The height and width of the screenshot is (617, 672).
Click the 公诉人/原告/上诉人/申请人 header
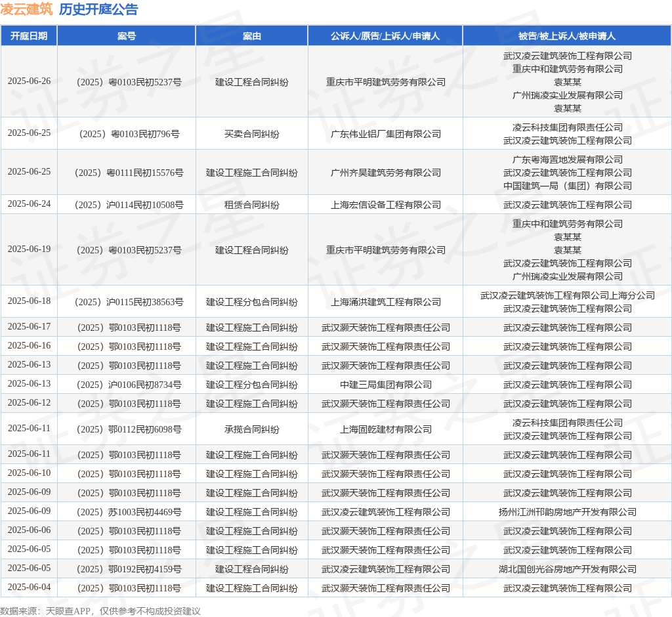(x=385, y=36)
